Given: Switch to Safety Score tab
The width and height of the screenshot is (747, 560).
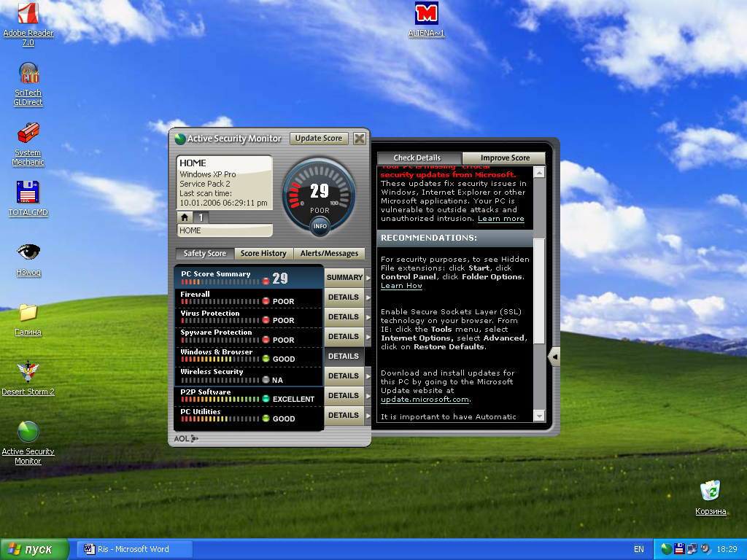Looking at the screenshot, I should [x=205, y=253].
